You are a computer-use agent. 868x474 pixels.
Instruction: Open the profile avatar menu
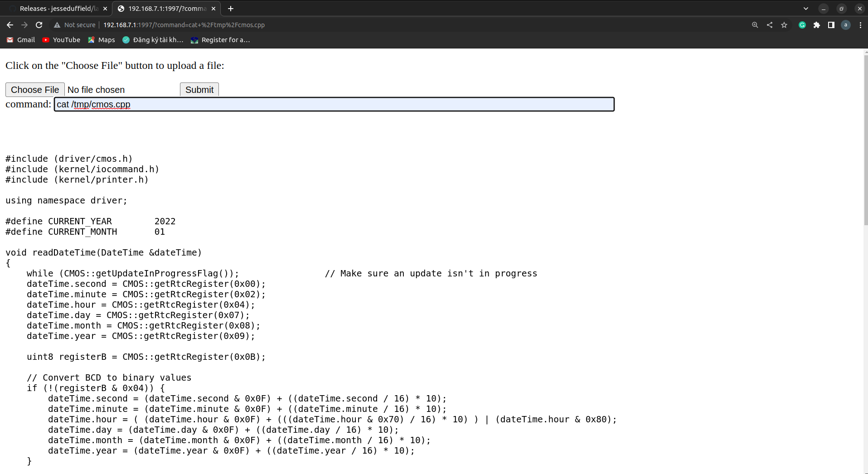point(846,25)
